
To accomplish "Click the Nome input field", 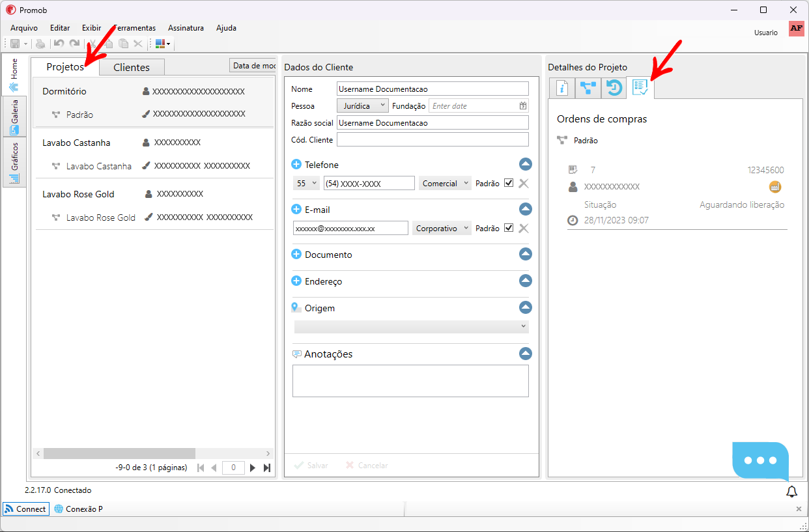I will tap(433, 89).
